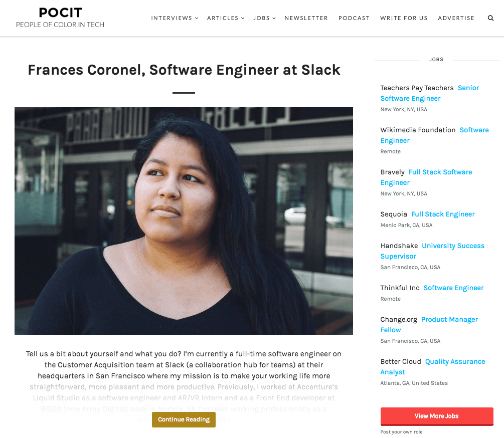The width and height of the screenshot is (504, 438).
Task: Click the Frances Coronel article photo
Action: coord(184,221)
